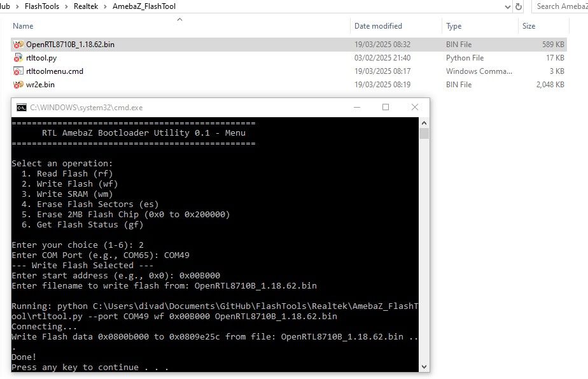Screen dimensions: 588x379
Task: Click '--- Write Flash Selected ---' console line
Action: point(82,265)
